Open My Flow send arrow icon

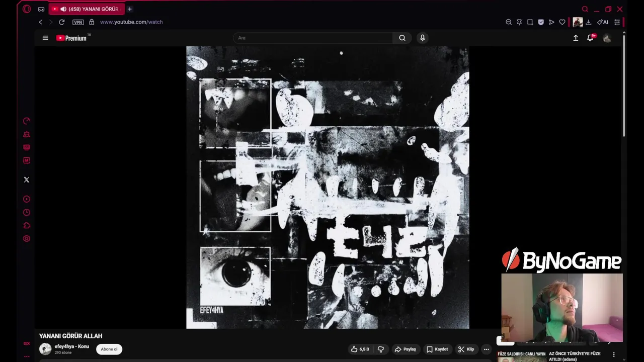click(551, 22)
